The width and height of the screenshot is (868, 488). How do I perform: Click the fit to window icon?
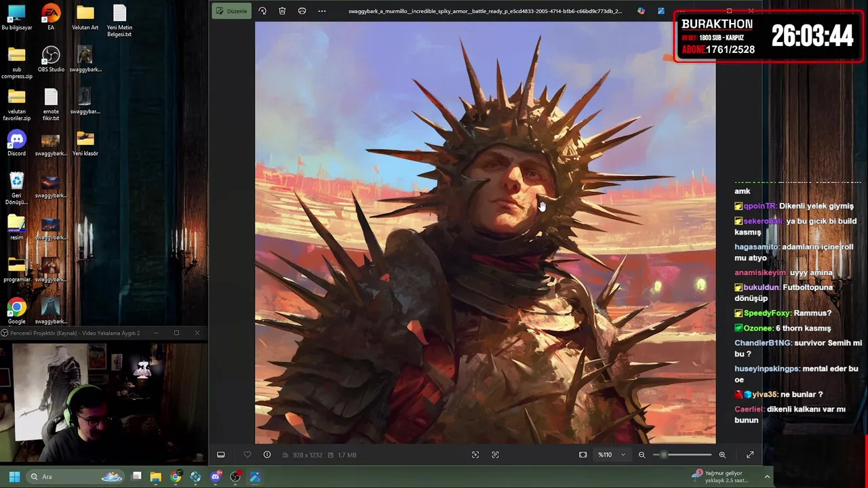(583, 455)
